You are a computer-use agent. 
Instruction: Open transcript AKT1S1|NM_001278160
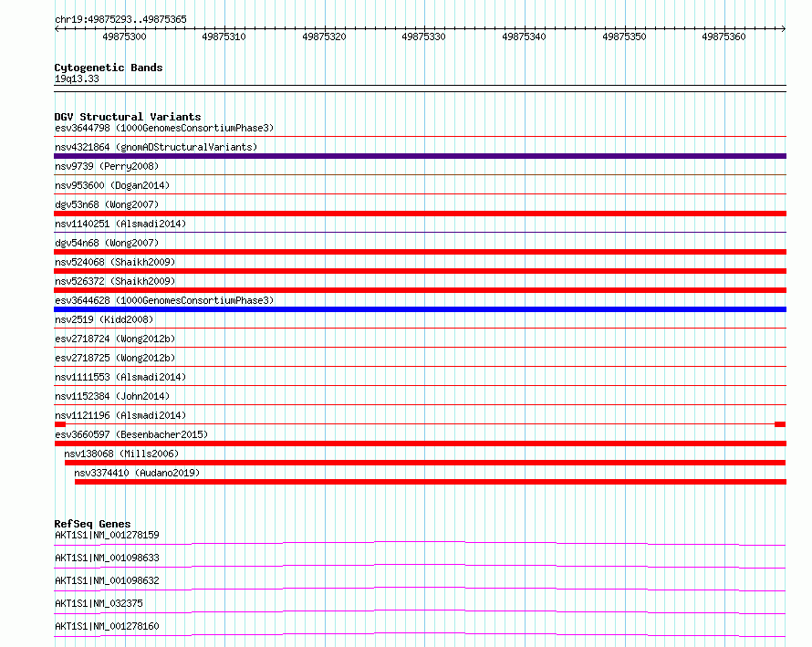click(x=107, y=626)
